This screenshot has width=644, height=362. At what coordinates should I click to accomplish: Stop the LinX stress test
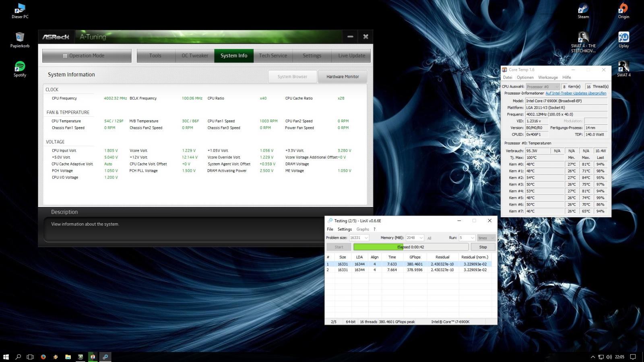point(483,247)
